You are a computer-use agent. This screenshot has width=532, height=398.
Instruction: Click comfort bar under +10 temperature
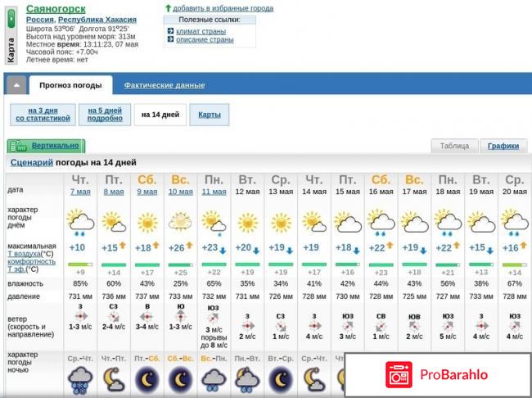80,265
